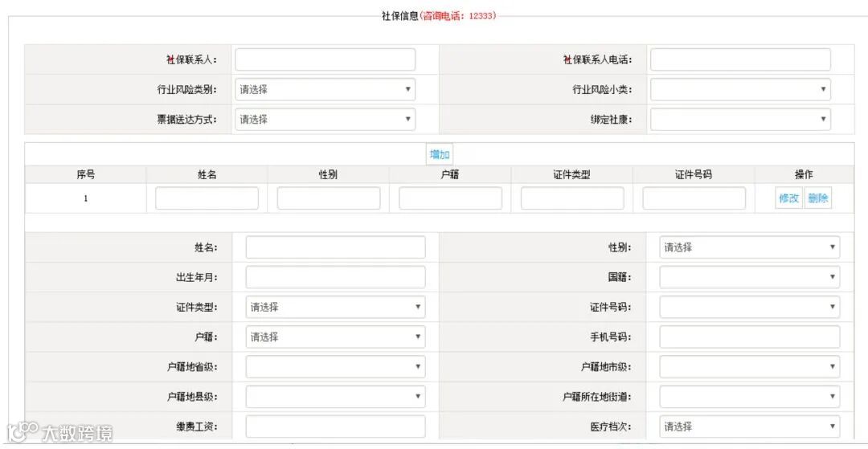This screenshot has height=449, width=868.
Task: Expand the 证件类型 dropdown in the detail form
Action: click(x=335, y=308)
